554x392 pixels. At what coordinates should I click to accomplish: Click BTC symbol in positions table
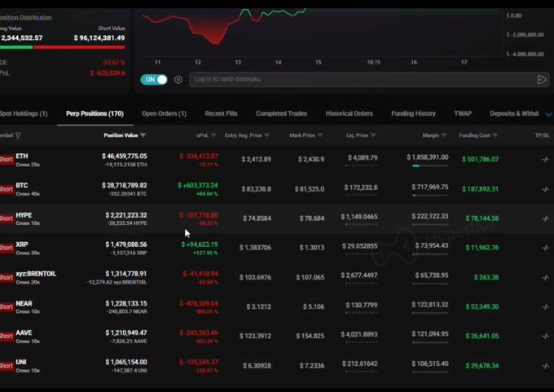coord(22,185)
